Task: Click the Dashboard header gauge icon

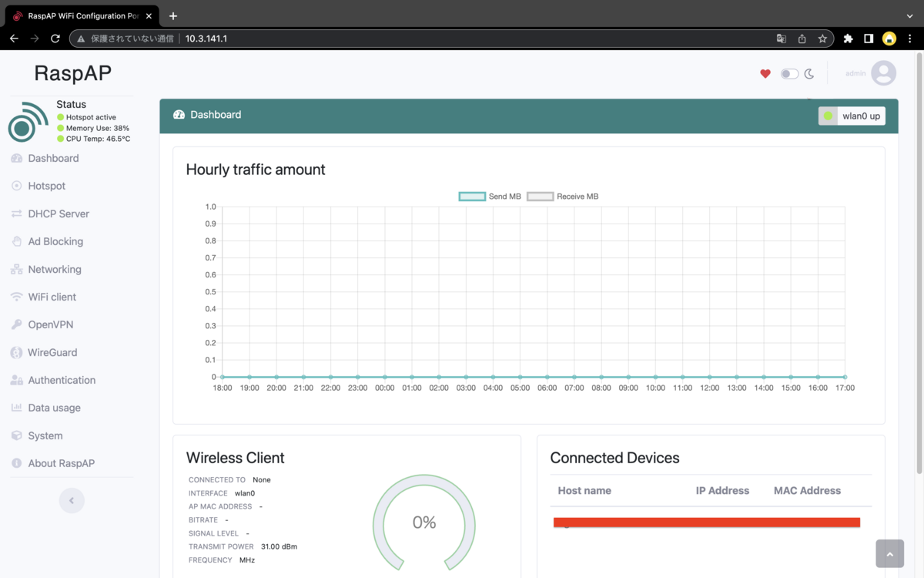Action: tap(179, 115)
